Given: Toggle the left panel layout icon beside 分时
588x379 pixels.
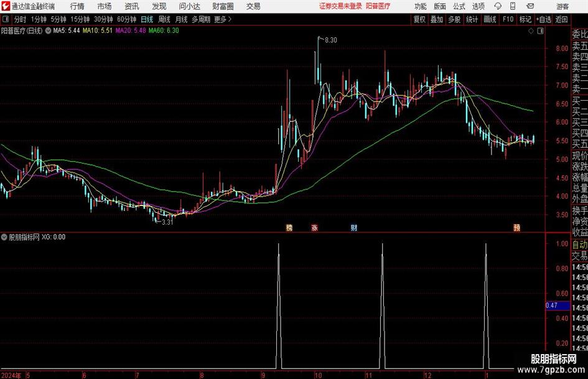Looking at the screenshot, I should tap(6, 19).
